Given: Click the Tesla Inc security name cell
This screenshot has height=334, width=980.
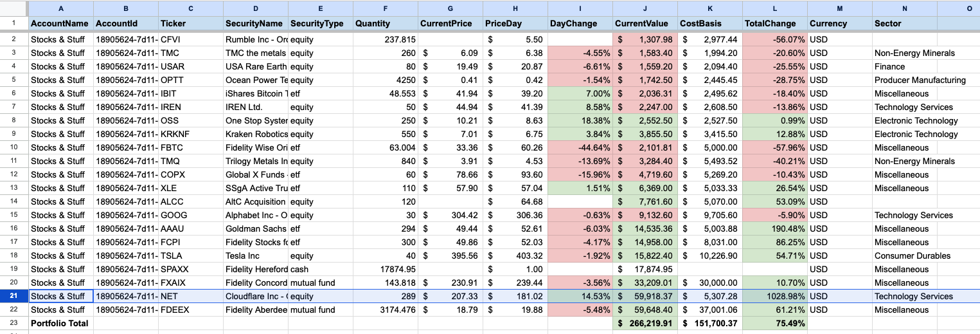Looking at the screenshot, I should tap(256, 255).
